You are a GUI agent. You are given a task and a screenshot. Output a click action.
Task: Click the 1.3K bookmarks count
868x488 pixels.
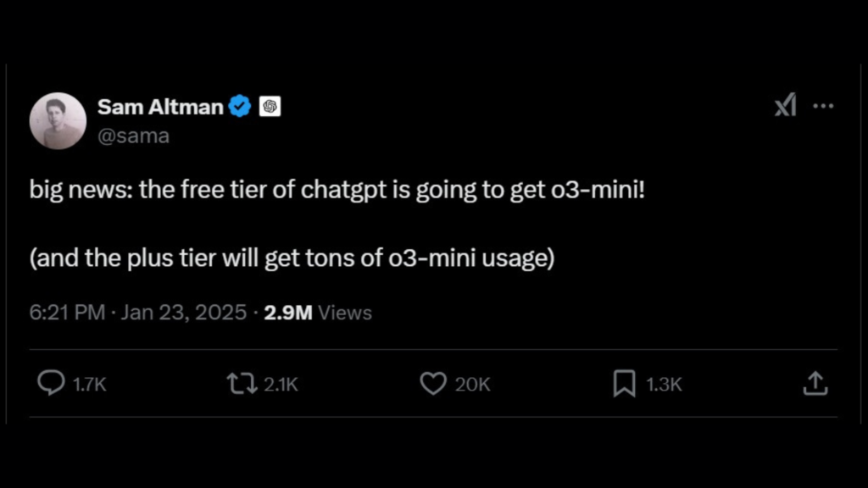click(x=665, y=385)
